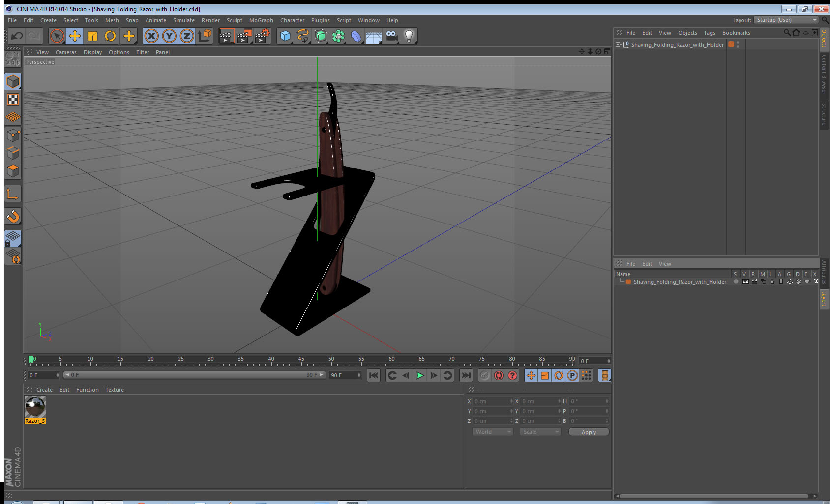Go to start of animation
Viewport: 830px width, 504px height.
[x=374, y=375]
